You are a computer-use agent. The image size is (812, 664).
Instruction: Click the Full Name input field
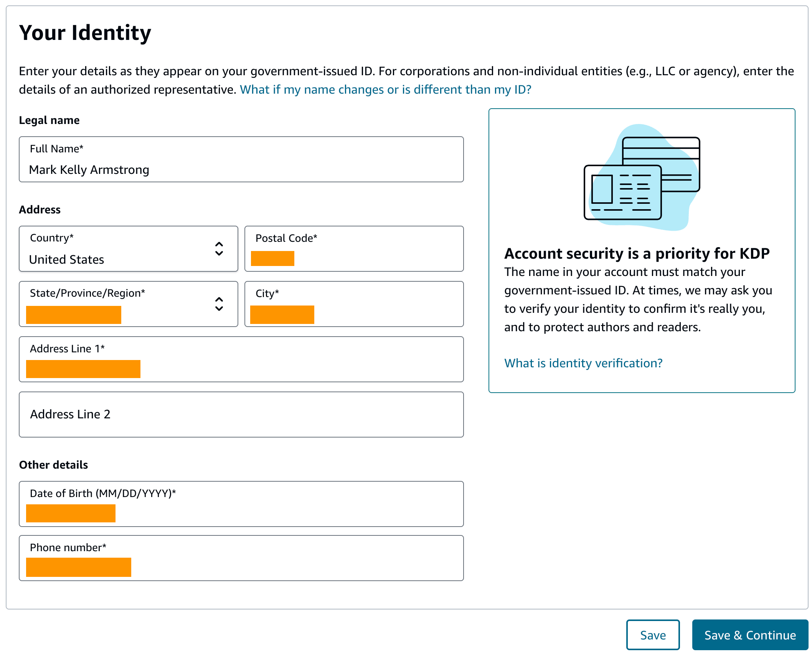pyautogui.click(x=241, y=160)
